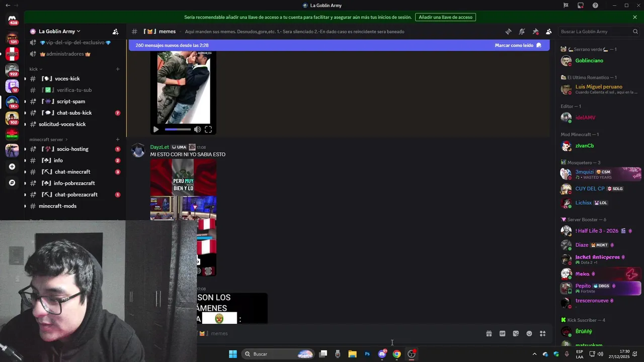Go back with the title bar arrow
This screenshot has height=362, width=644.
pos(8,6)
